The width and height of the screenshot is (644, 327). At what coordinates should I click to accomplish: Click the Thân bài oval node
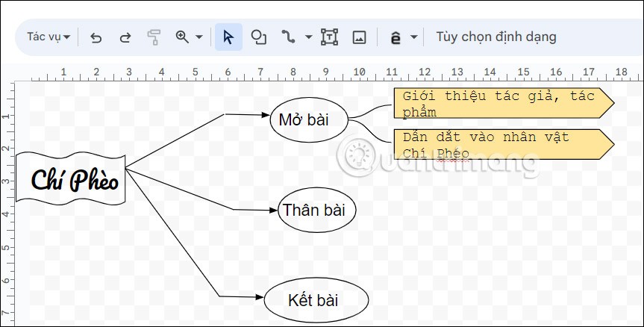click(316, 210)
